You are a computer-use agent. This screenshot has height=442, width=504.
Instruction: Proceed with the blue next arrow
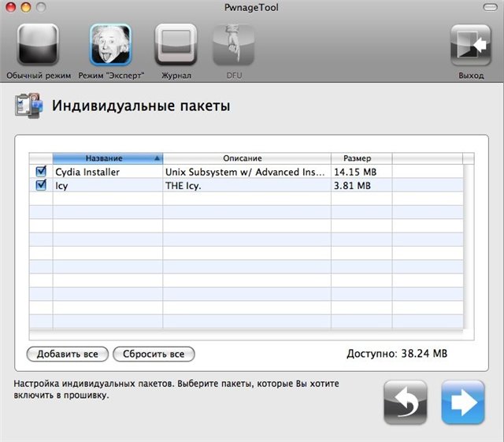click(463, 402)
